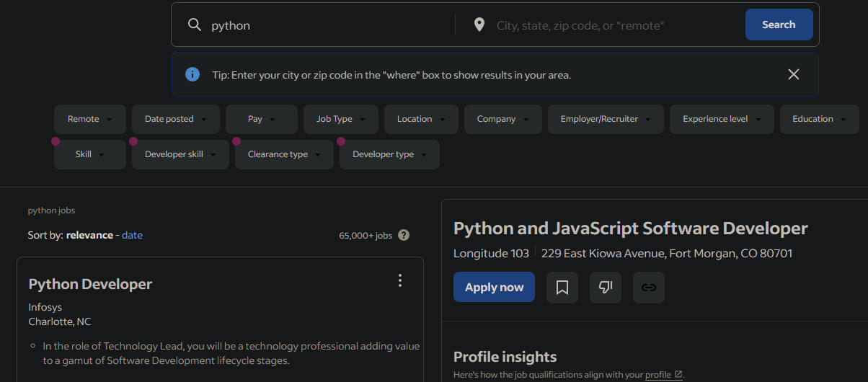
Task: Click the Python and JavaScript Software Developer title
Action: 631,228
